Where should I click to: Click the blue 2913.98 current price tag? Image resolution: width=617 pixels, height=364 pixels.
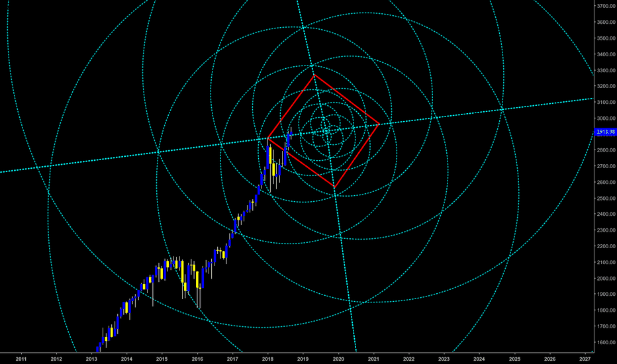coord(606,132)
